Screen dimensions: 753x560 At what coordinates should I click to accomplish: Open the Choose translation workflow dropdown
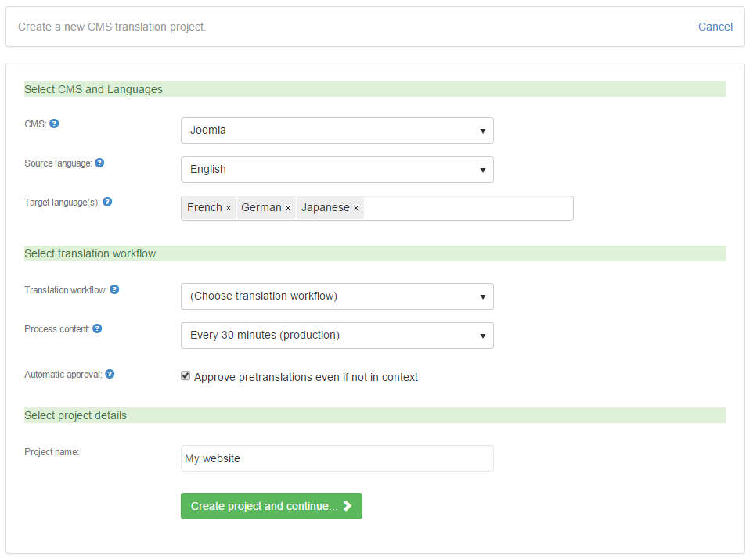click(337, 296)
